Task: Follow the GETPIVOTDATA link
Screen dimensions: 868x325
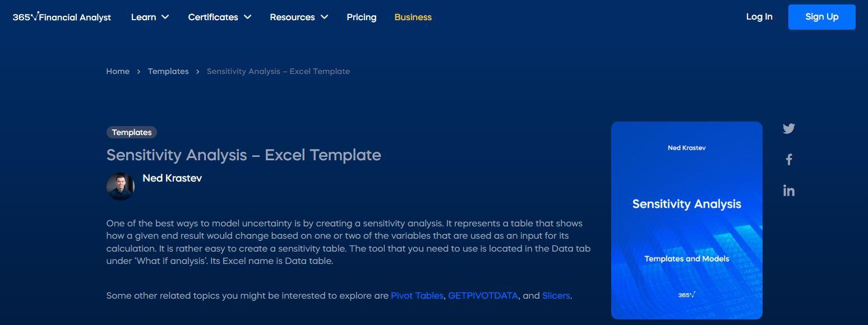Action: coord(482,295)
